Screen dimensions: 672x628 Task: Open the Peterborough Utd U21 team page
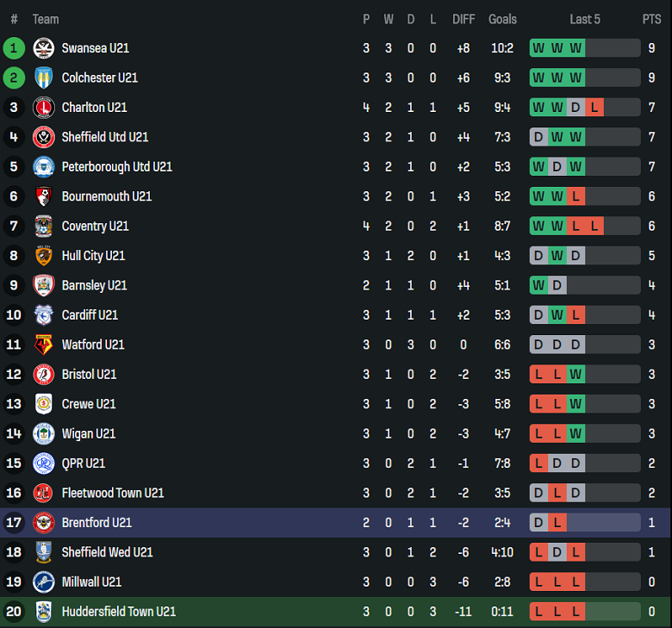pos(116,166)
